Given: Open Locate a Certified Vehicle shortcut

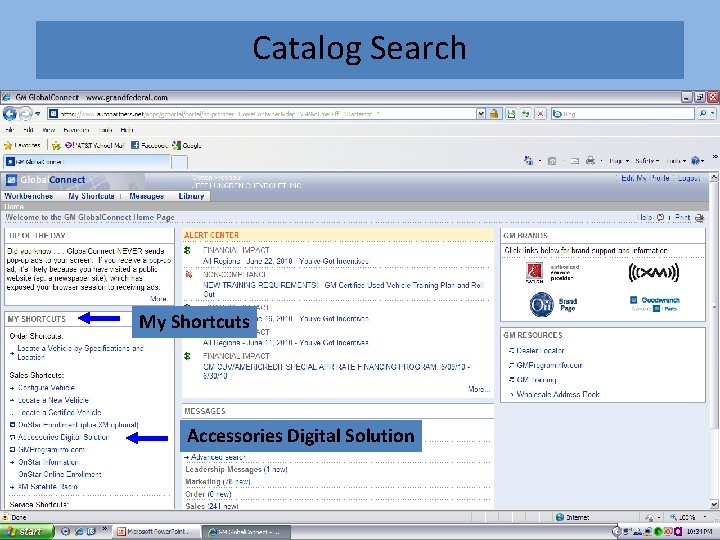Looking at the screenshot, I should (x=59, y=412).
